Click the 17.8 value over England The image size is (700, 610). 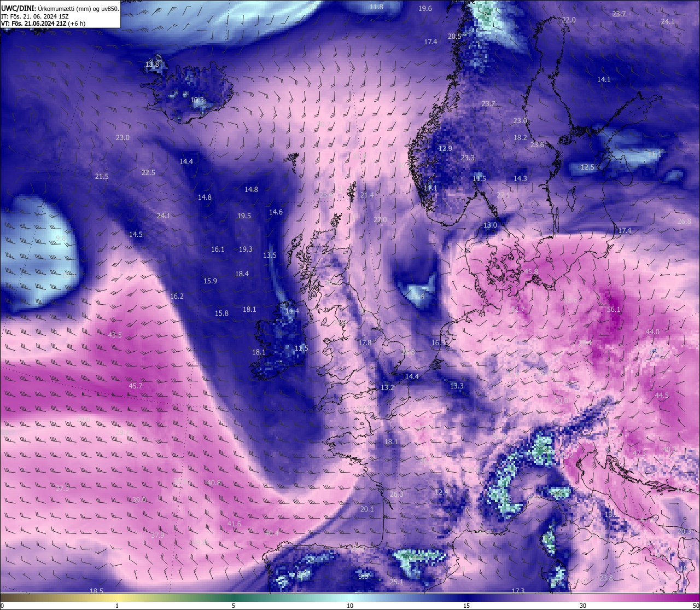click(365, 343)
